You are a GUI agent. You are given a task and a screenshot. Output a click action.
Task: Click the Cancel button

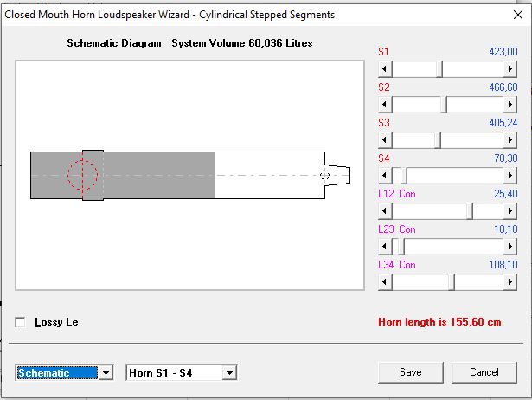484,372
